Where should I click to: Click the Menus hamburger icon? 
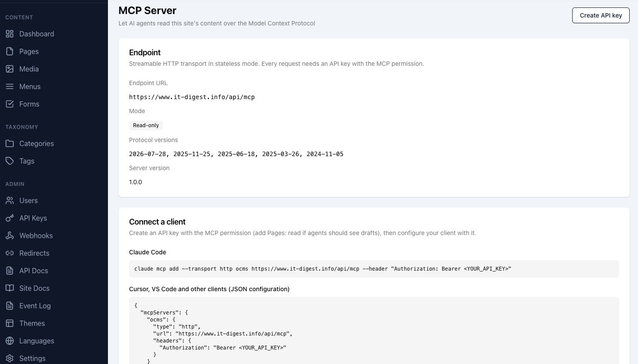[x=10, y=86]
